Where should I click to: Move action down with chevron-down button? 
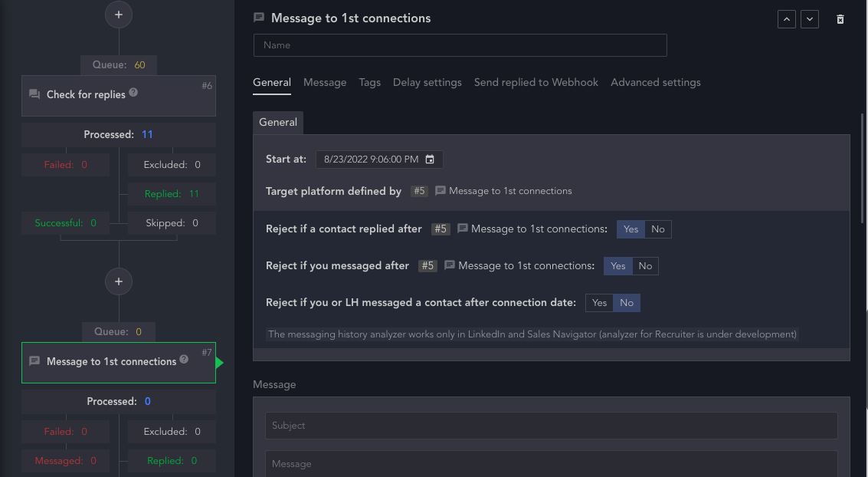pos(810,19)
